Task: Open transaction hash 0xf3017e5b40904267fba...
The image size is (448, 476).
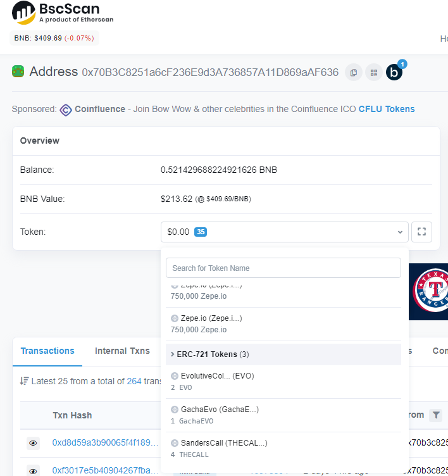Action: click(105, 470)
